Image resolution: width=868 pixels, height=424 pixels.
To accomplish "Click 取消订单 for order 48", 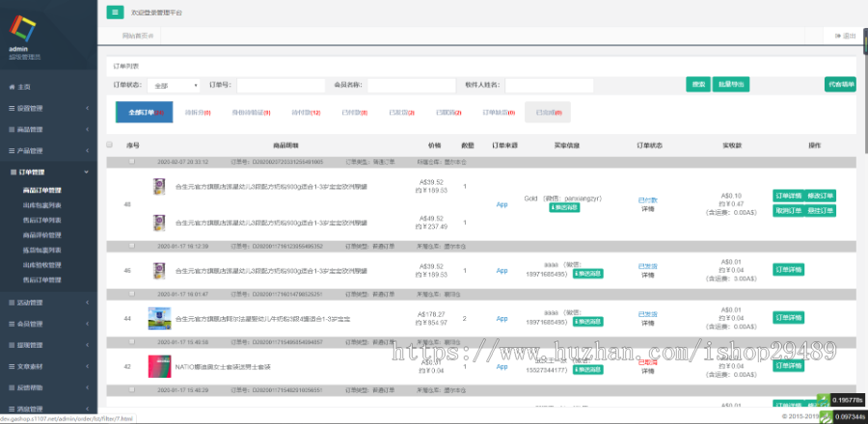I will click(x=788, y=211).
